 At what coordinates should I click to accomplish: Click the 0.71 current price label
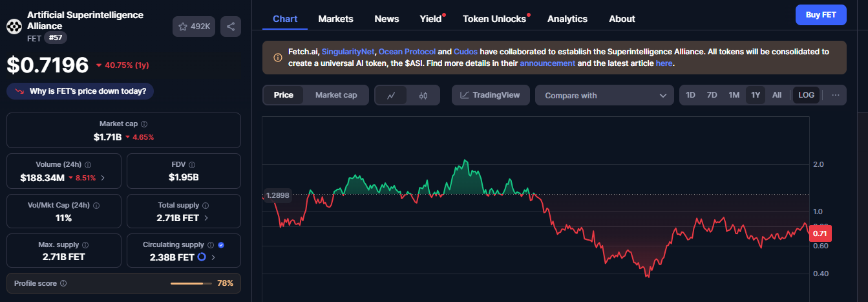point(820,233)
